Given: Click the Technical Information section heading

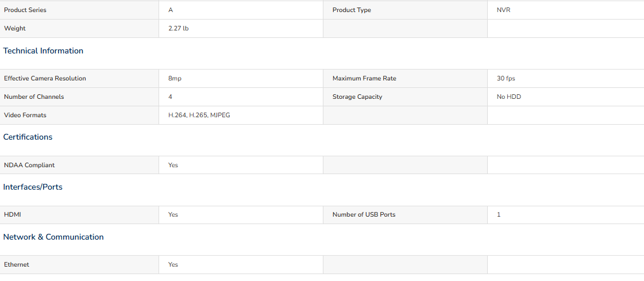Looking at the screenshot, I should pyautogui.click(x=43, y=51).
